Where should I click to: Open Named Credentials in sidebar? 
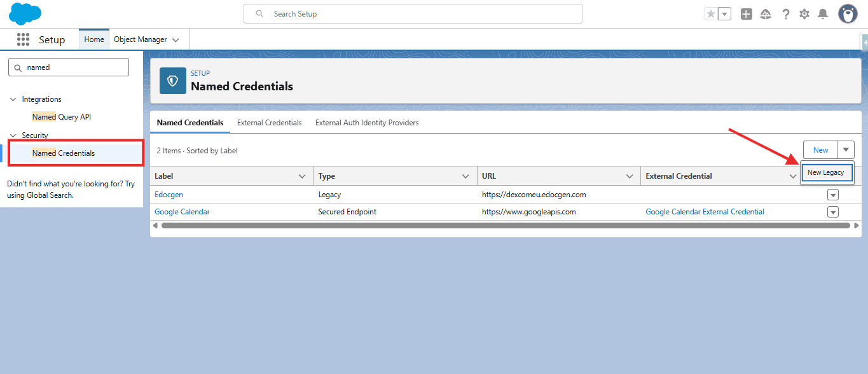tap(64, 153)
